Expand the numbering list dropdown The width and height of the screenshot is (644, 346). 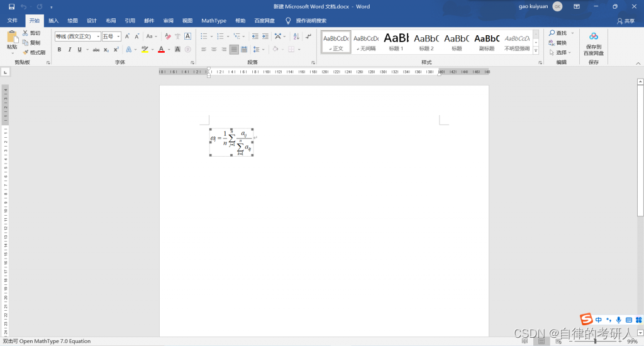(228, 36)
